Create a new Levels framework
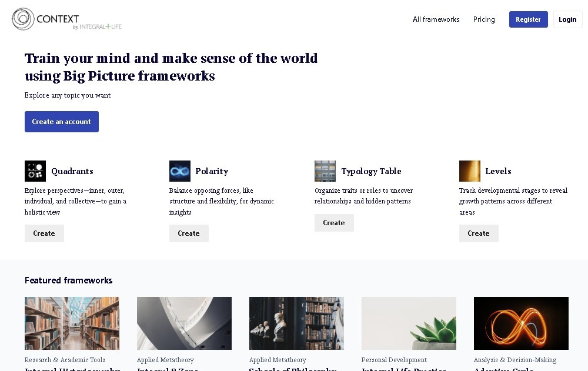The image size is (588, 371). pos(479,233)
